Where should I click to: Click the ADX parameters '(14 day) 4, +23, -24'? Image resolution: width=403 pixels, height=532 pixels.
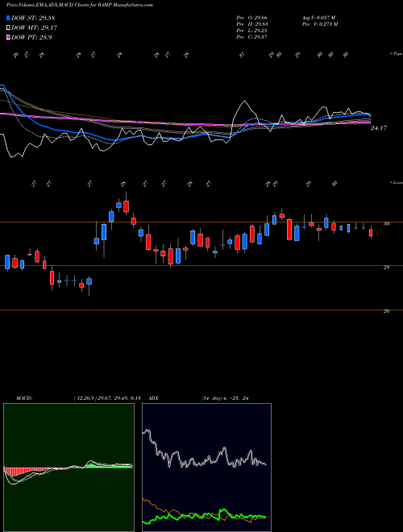[x=225, y=398]
